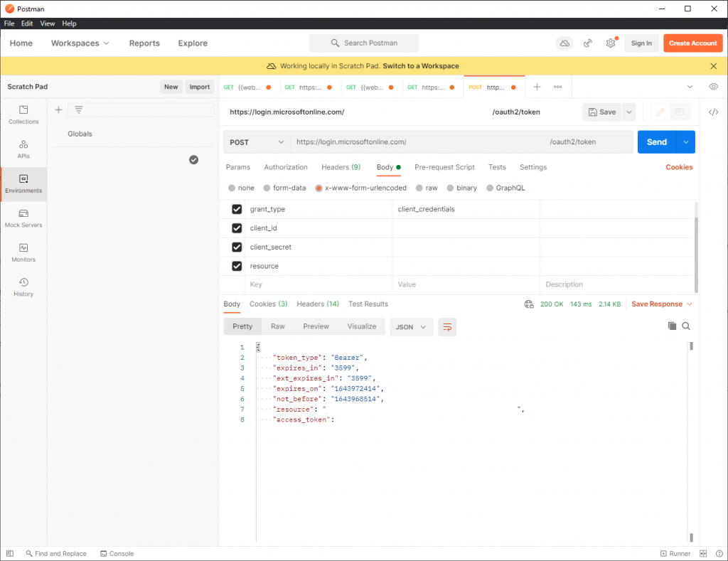Screen dimensions: 728x561
Task: Click the Search Postman field
Action: 364,43
